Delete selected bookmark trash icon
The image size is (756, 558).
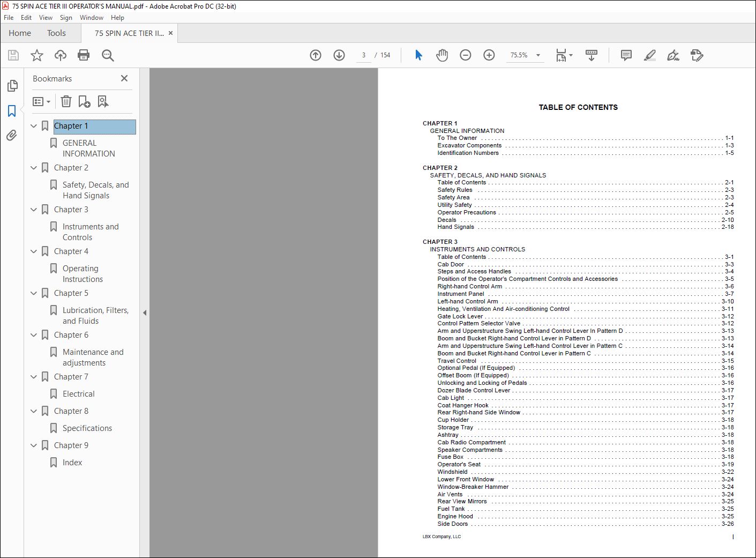coord(66,101)
